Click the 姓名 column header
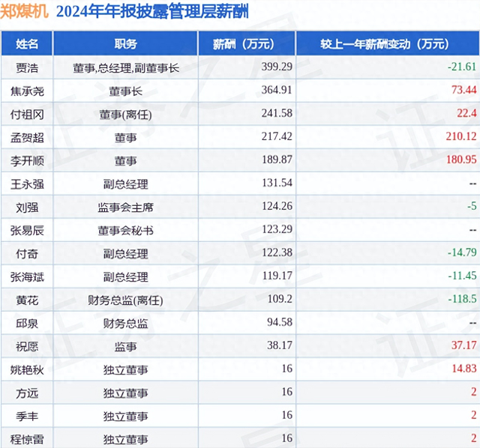The width and height of the screenshot is (480, 448). click(27, 43)
